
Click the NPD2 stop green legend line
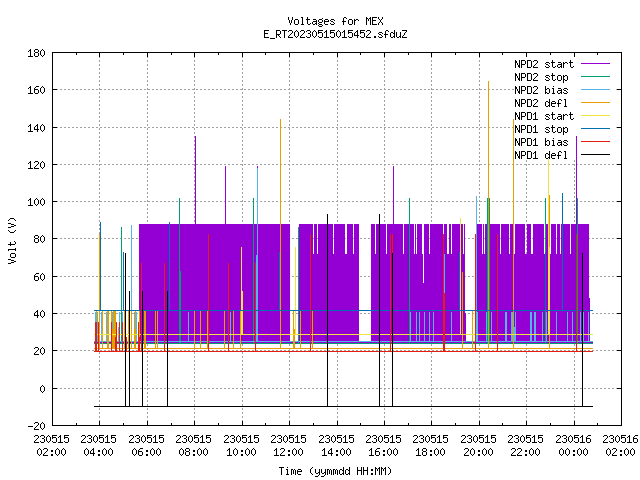click(x=595, y=77)
